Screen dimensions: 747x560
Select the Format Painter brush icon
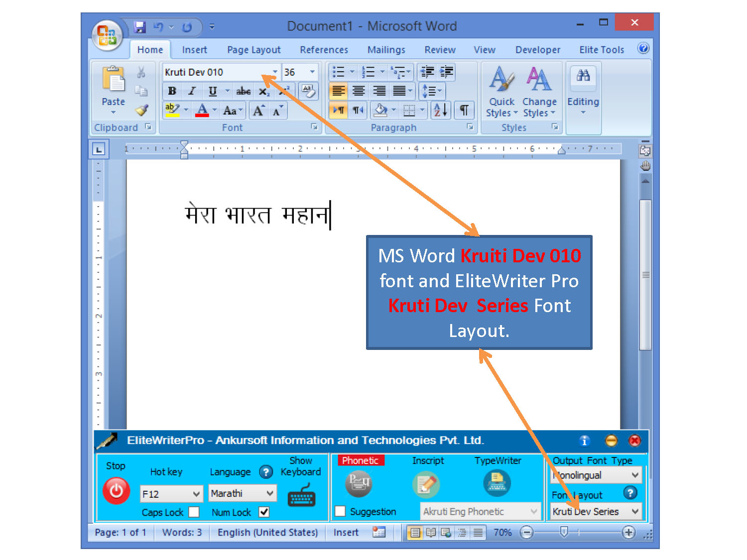[142, 110]
